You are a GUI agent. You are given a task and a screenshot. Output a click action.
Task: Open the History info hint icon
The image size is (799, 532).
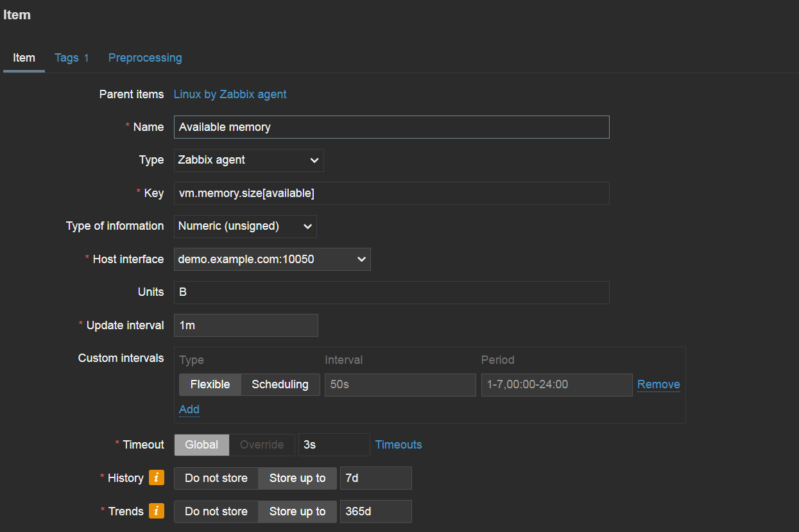156,477
